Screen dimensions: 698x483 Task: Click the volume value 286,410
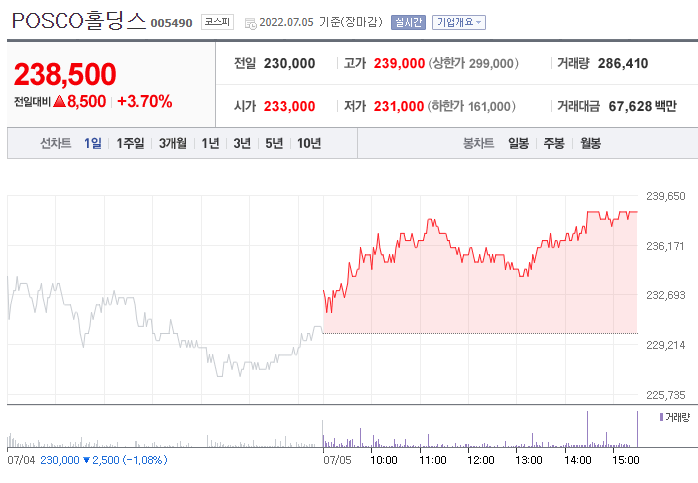click(623, 64)
